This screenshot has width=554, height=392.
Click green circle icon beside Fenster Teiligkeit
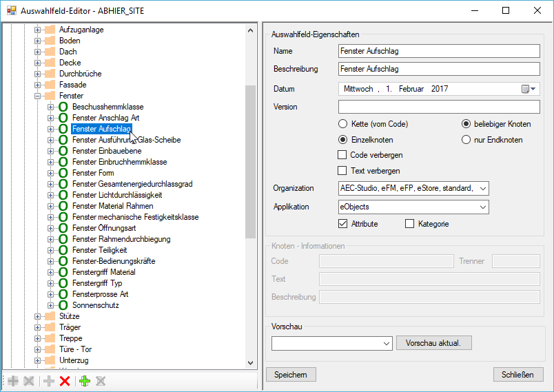tap(63, 250)
